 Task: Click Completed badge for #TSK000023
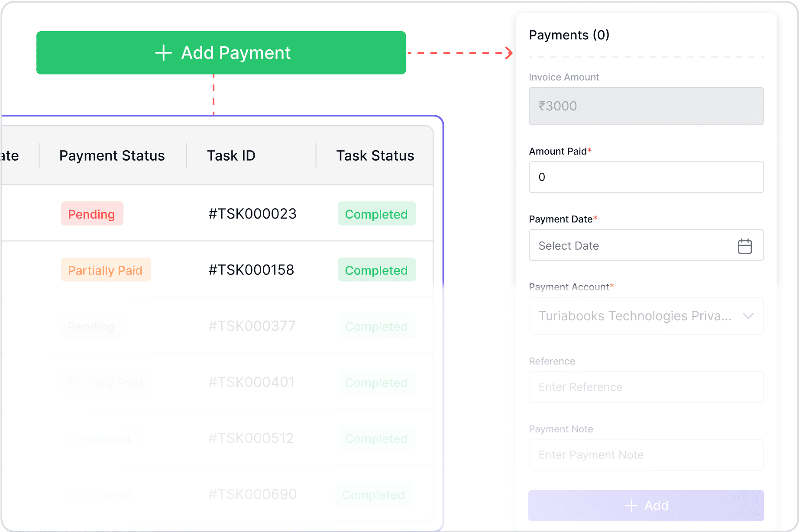[x=376, y=213]
